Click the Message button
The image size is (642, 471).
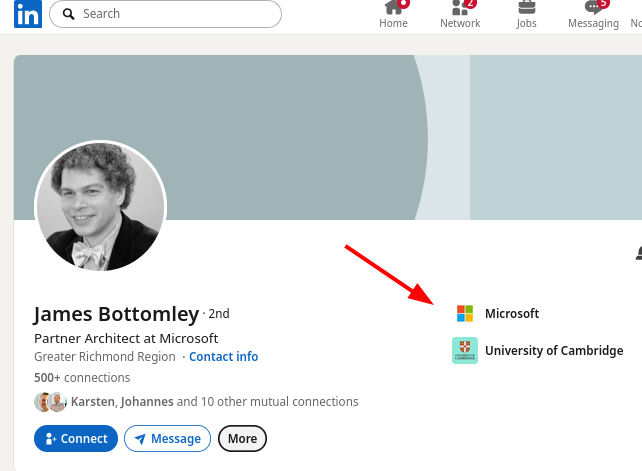coord(167,439)
